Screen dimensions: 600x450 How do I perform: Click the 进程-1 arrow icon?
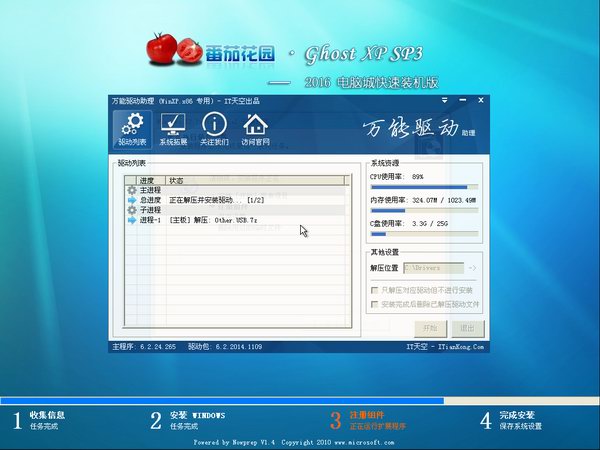tap(131, 220)
